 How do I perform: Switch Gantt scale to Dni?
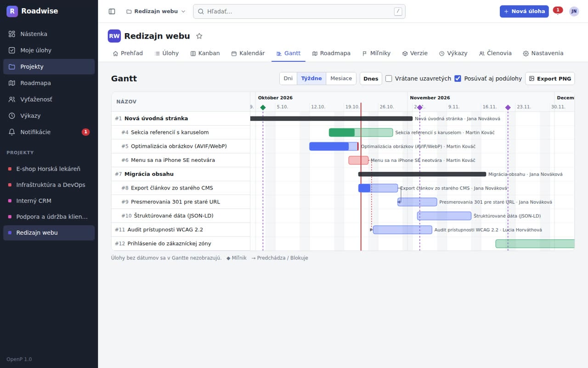pos(288,79)
